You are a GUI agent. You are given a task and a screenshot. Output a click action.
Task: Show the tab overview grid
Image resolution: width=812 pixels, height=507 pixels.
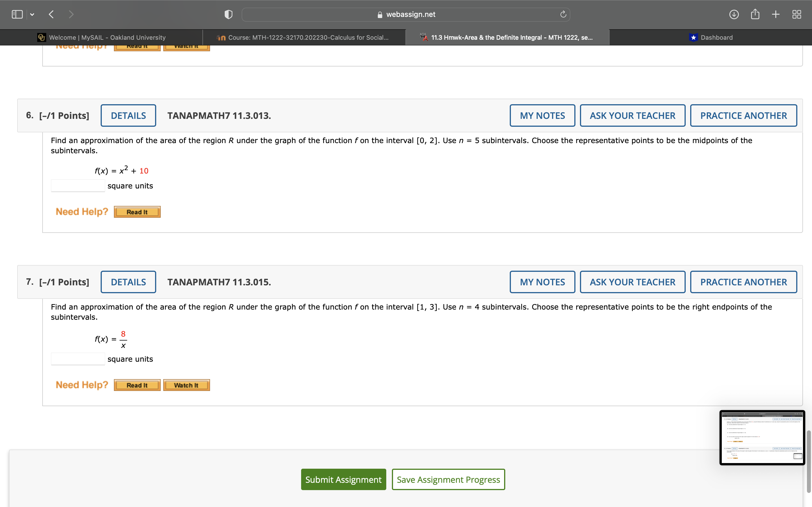[x=796, y=14]
